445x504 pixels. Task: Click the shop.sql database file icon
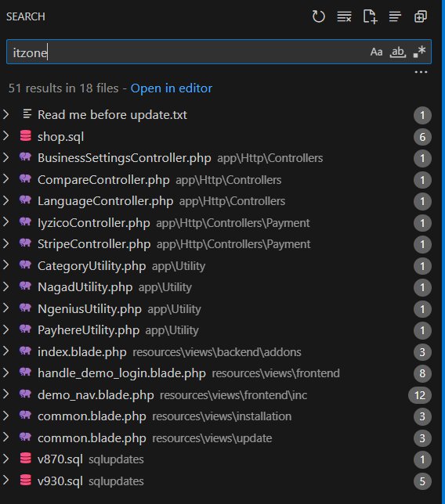point(26,136)
